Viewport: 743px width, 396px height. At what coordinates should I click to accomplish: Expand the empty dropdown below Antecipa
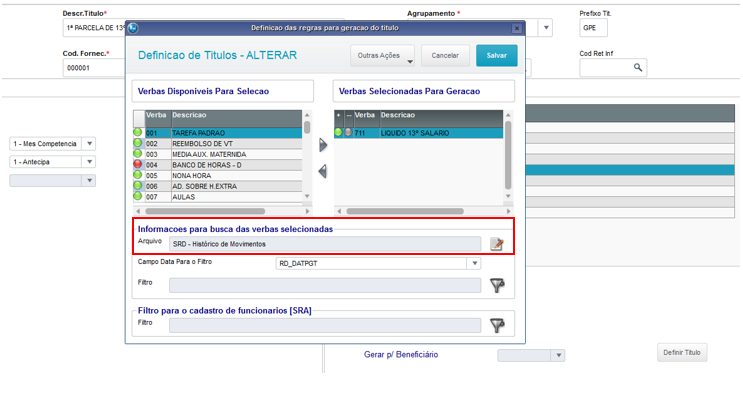click(89, 180)
